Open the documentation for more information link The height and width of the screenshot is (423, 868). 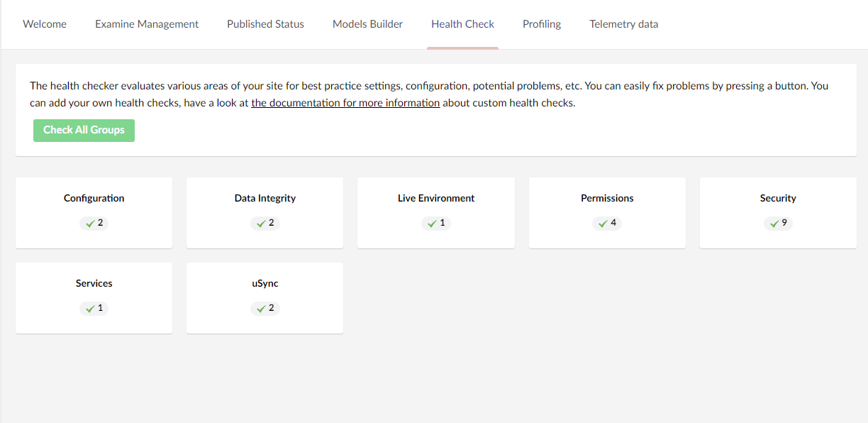click(345, 103)
